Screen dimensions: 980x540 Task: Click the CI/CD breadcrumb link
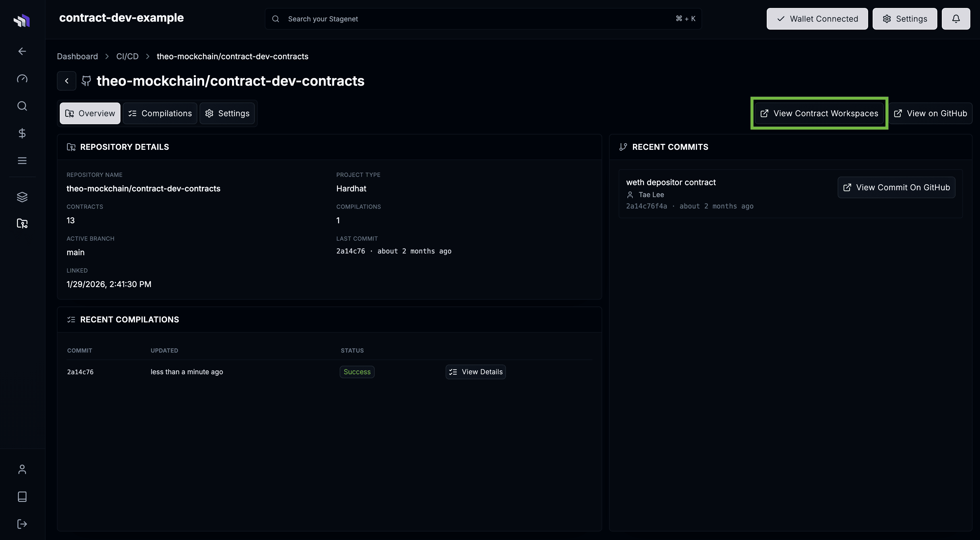pos(127,56)
